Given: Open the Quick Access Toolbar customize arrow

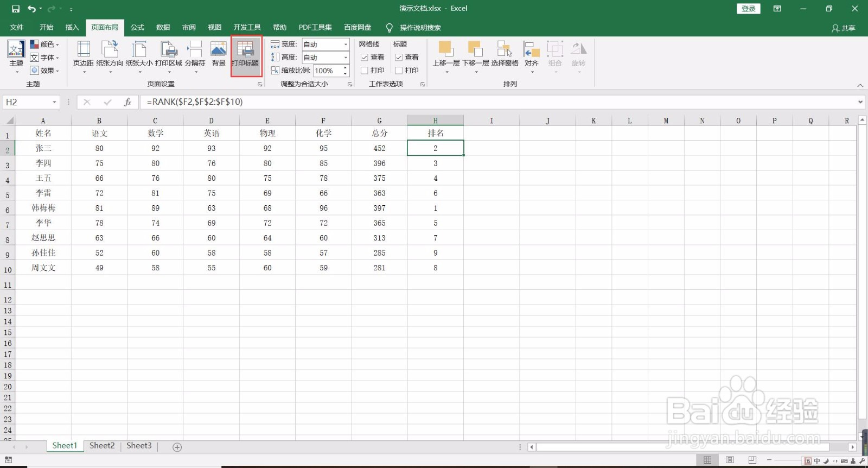Looking at the screenshot, I should click(71, 9).
